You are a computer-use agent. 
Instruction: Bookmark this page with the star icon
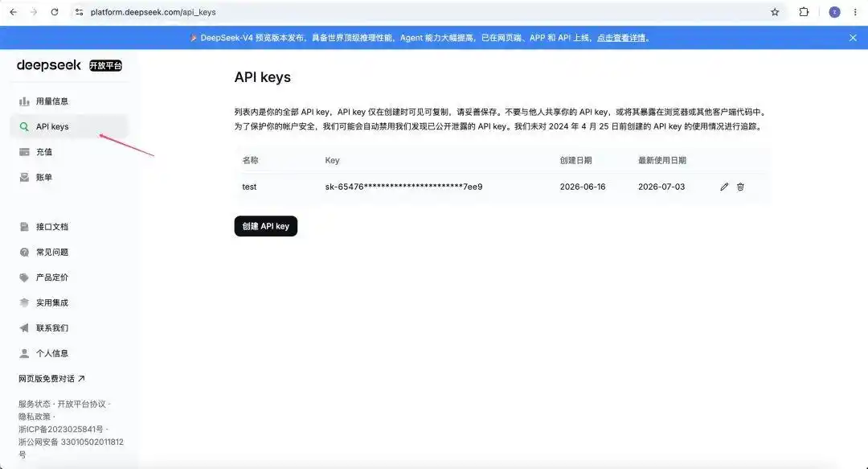pyautogui.click(x=775, y=11)
